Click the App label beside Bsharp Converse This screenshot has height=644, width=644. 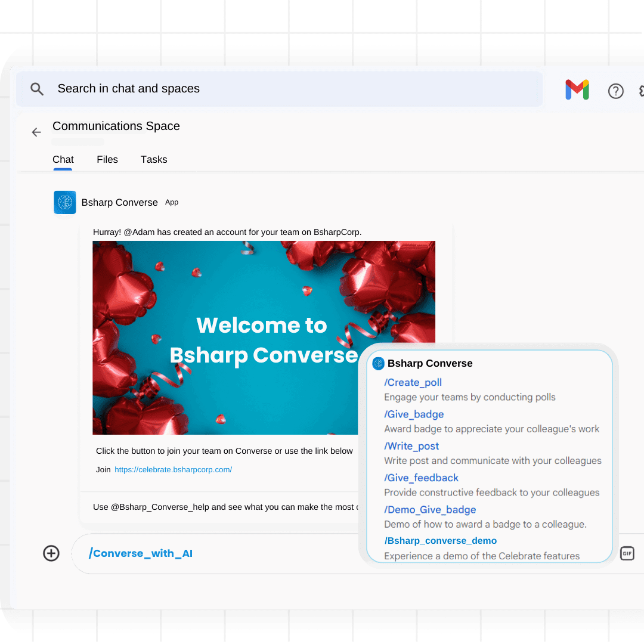click(172, 202)
